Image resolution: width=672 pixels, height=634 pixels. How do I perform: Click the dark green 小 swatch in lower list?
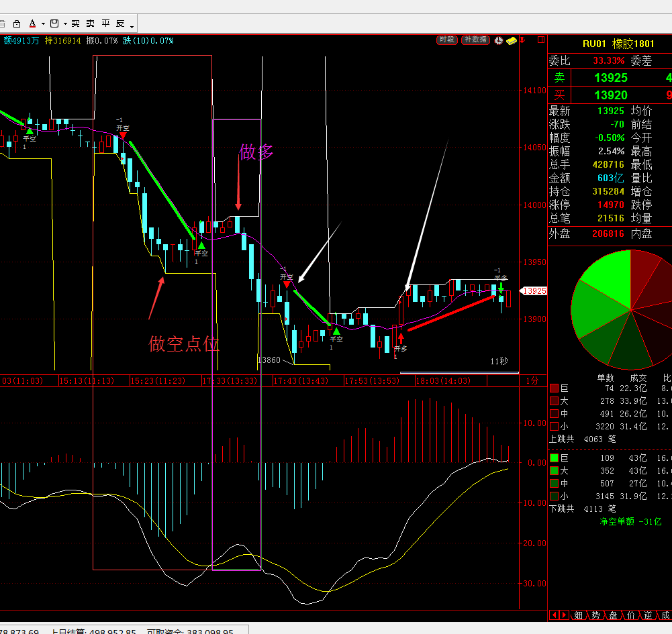coord(554,496)
